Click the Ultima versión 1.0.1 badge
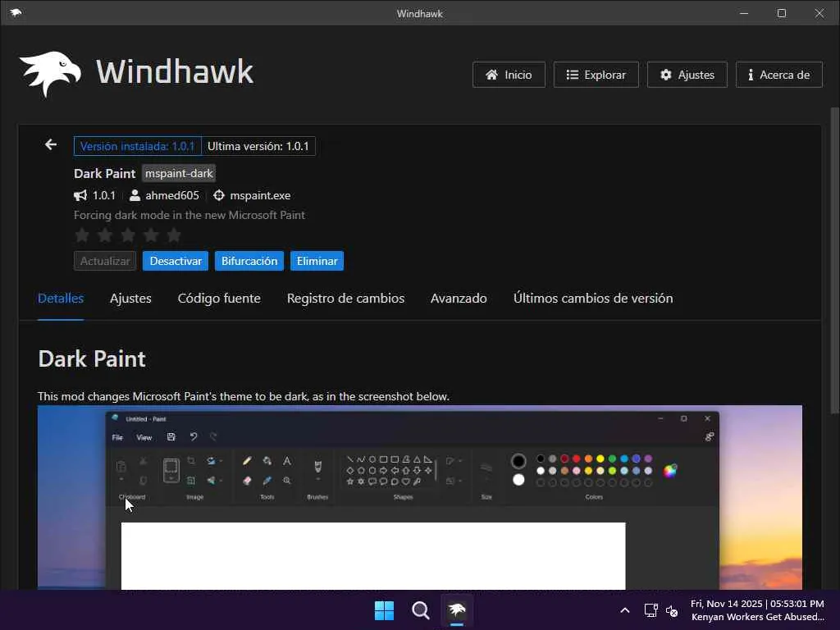Viewport: 840px width, 630px height. point(258,146)
